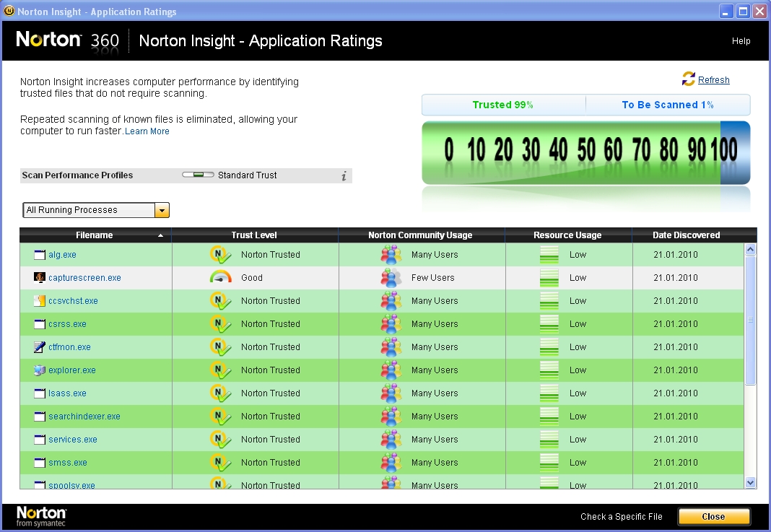Click the Check a Specific File link

click(x=621, y=517)
